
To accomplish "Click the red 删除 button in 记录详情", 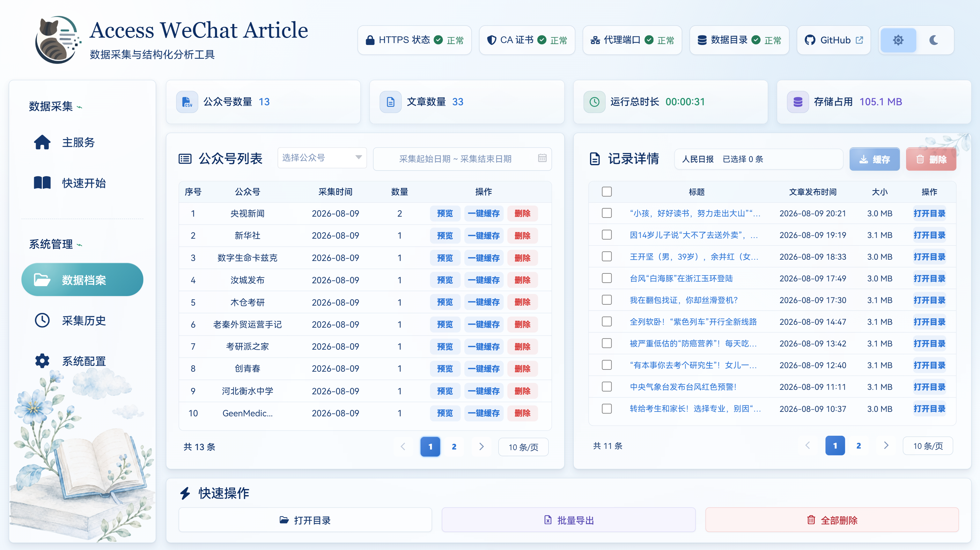I will (931, 159).
